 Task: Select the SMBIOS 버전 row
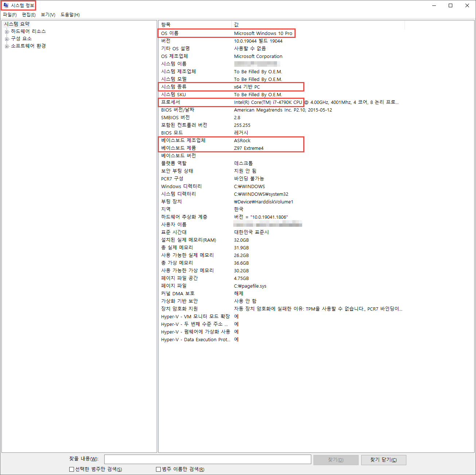click(282, 117)
